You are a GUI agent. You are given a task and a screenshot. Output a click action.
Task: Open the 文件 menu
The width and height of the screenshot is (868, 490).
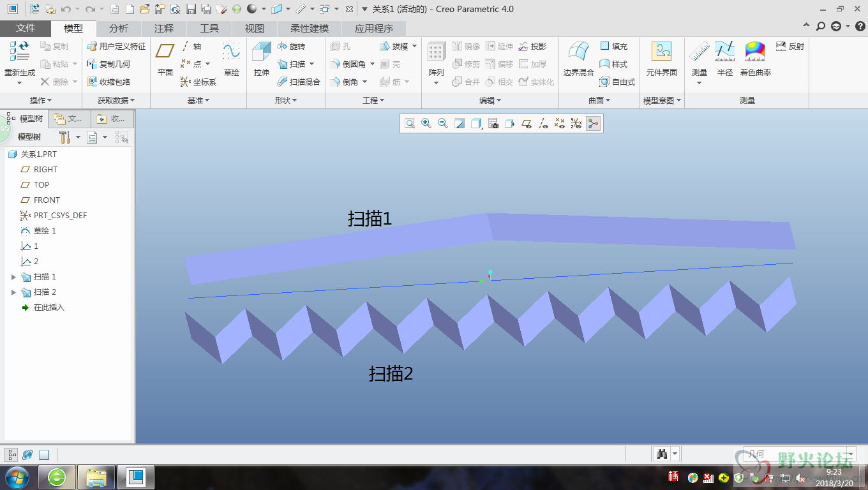coord(26,29)
